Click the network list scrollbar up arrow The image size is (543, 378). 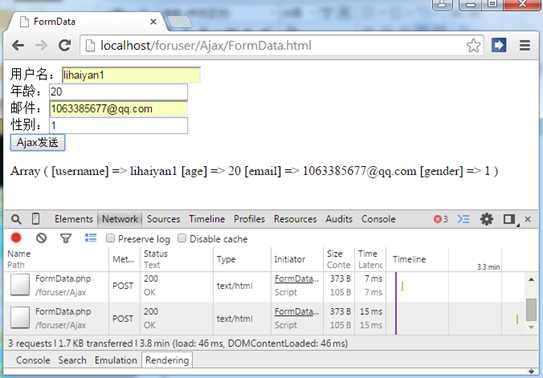tap(531, 279)
